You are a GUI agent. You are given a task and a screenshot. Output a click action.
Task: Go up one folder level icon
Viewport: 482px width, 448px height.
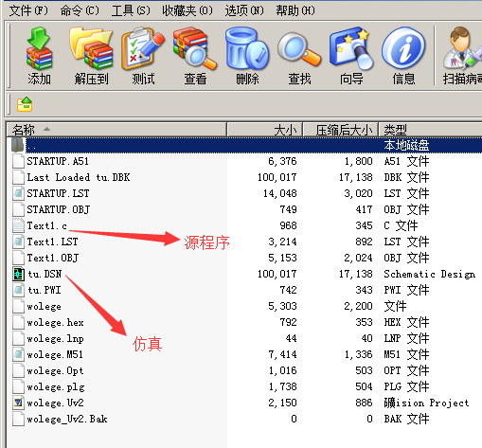coord(25,104)
